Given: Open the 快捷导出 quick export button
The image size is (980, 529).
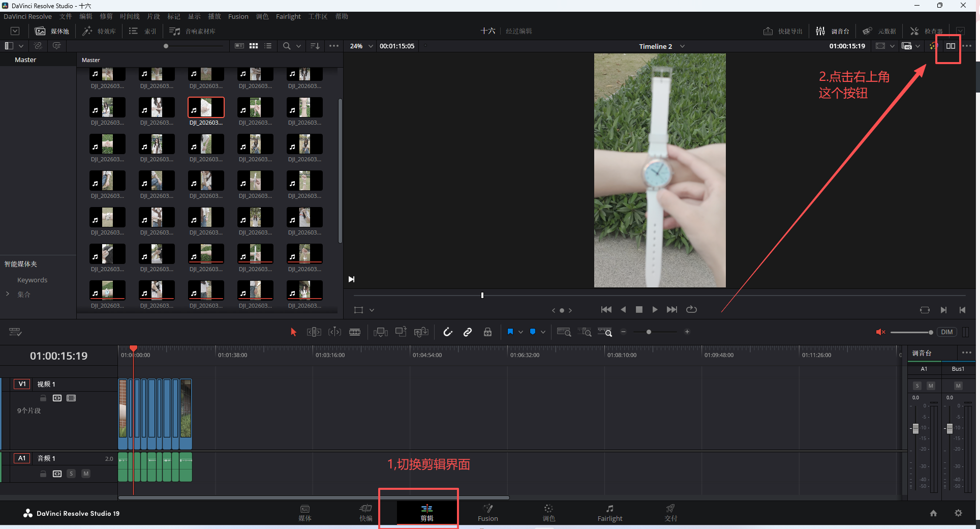Looking at the screenshot, I should [782, 31].
